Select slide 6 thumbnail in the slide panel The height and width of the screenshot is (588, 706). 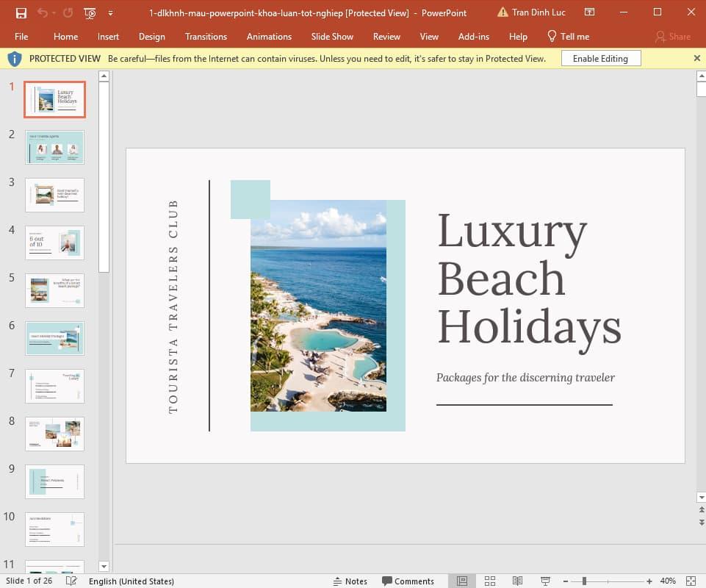(55, 338)
